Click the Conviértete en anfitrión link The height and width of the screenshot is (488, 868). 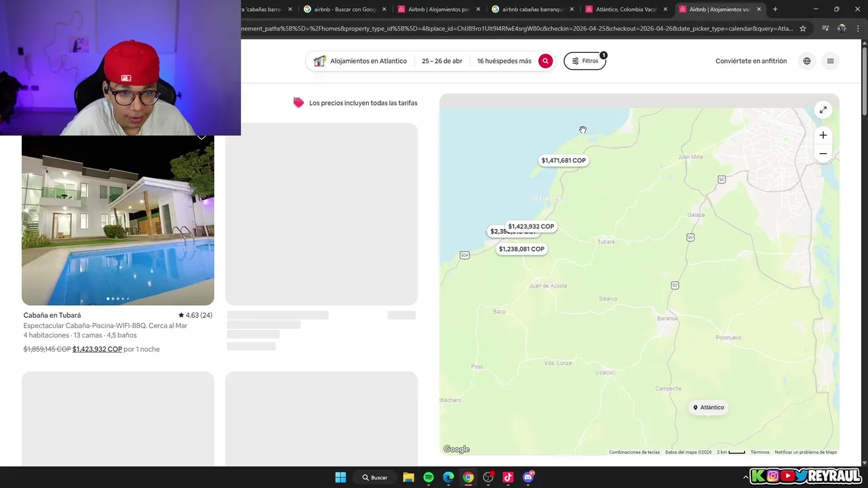(751, 61)
